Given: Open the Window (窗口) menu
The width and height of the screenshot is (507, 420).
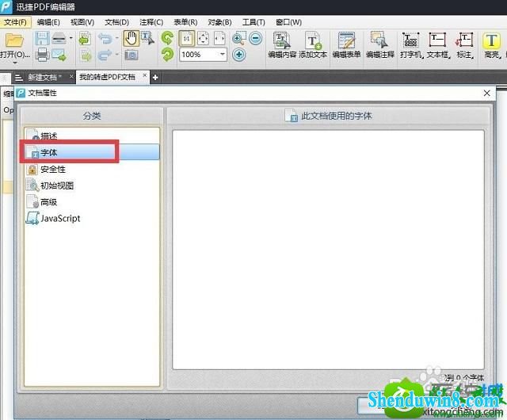Looking at the screenshot, I should click(x=288, y=22).
